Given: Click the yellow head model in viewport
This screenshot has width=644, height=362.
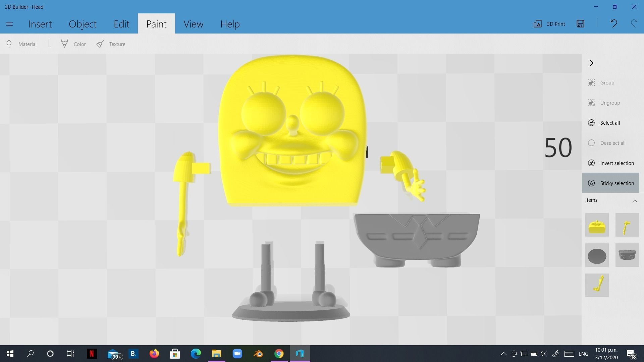Looking at the screenshot, I should click(x=292, y=131).
